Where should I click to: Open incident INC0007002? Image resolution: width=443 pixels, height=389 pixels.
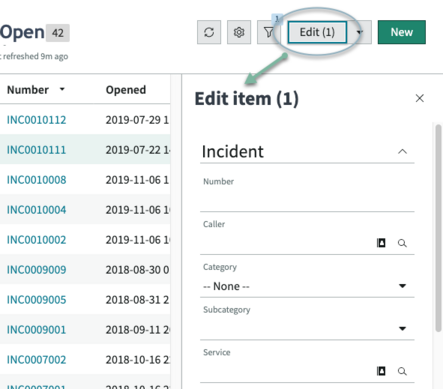(36, 360)
